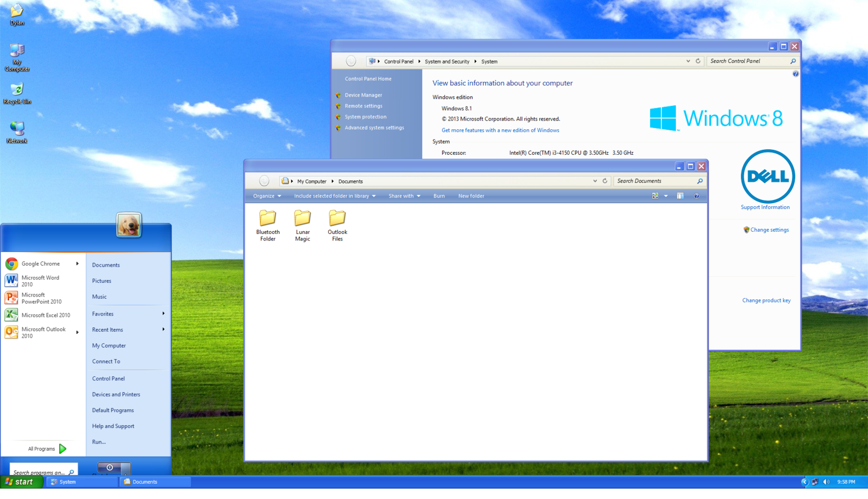Image resolution: width=868 pixels, height=499 pixels.
Task: Click refresh in Documents address bar
Action: (x=605, y=181)
